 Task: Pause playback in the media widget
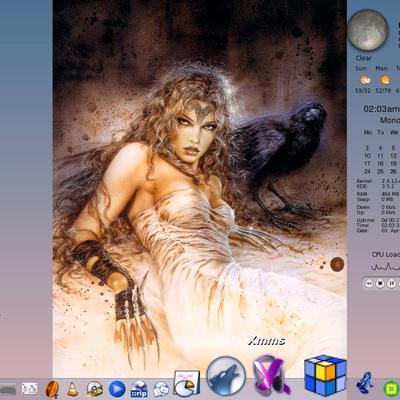392,284
